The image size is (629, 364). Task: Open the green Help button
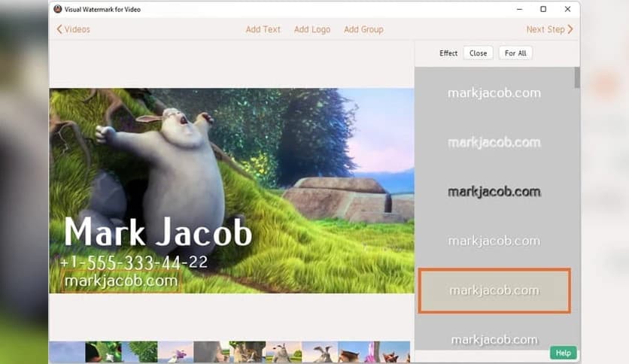pyautogui.click(x=564, y=353)
